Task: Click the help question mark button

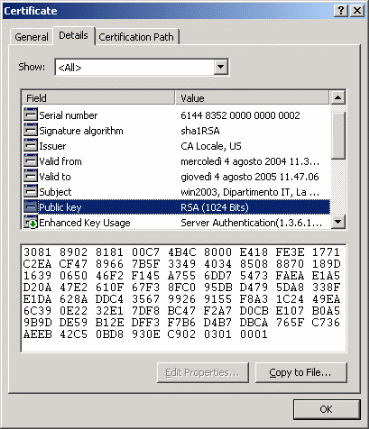Action: click(x=341, y=11)
